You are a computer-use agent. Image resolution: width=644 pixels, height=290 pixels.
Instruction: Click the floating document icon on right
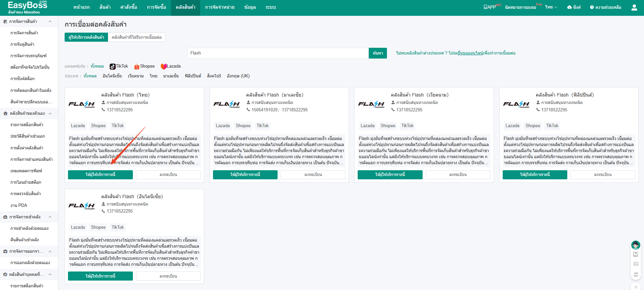(636, 254)
